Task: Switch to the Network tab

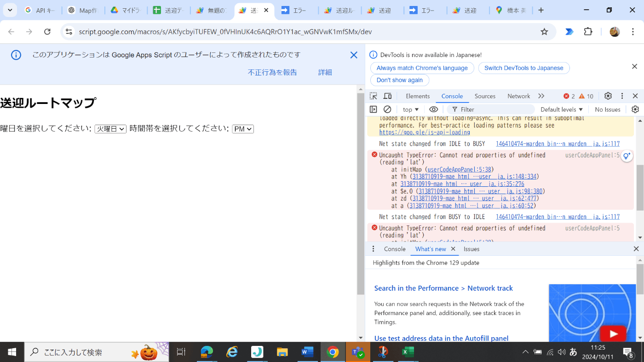Action: (x=518, y=96)
